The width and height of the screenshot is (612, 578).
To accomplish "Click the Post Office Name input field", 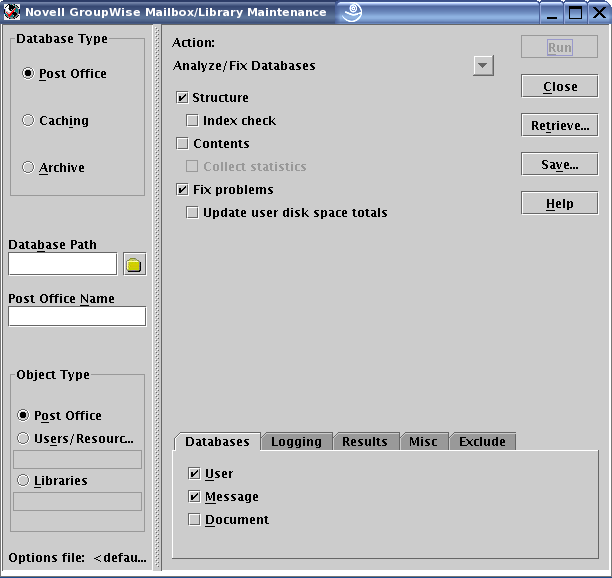I will pos(77,316).
